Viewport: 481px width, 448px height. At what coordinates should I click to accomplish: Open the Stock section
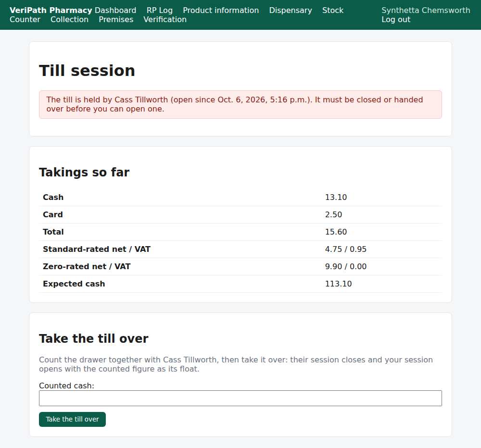click(333, 10)
